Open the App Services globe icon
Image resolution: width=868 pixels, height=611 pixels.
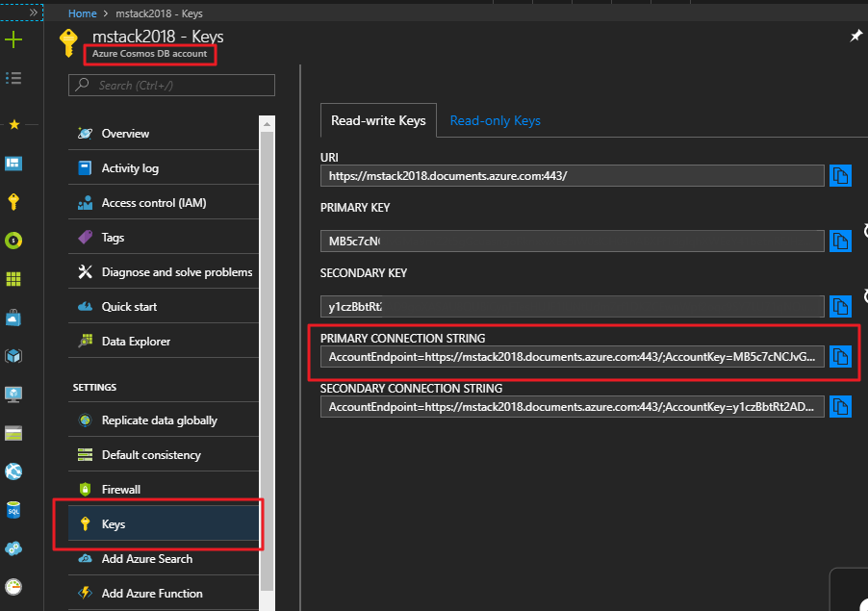tap(13, 471)
